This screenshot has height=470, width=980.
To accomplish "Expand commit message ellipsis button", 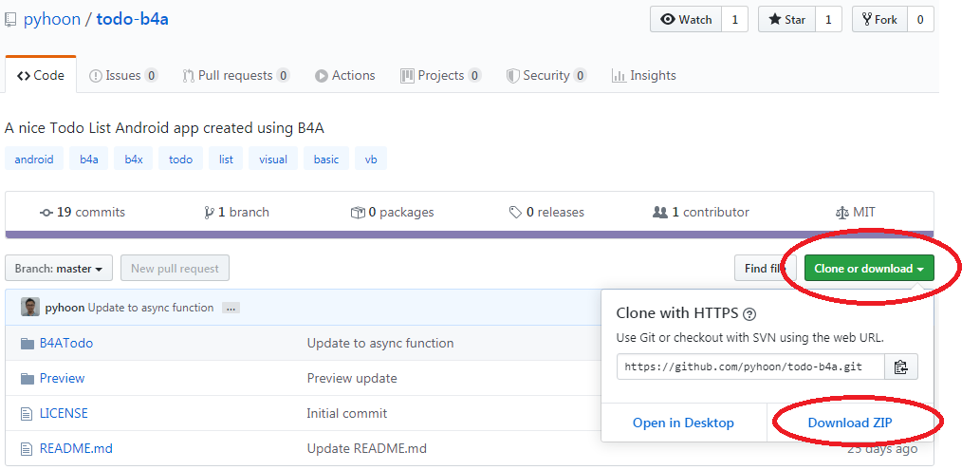I will click(x=231, y=308).
